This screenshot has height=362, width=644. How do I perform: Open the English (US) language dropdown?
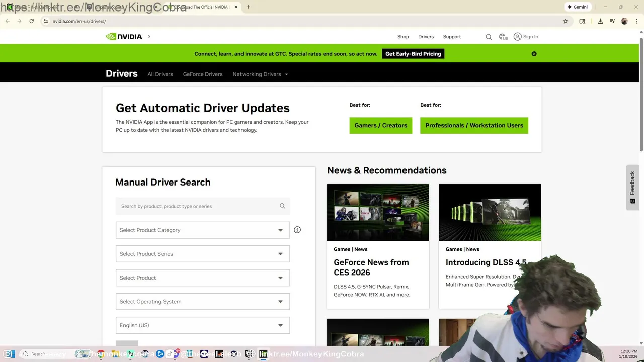tap(203, 325)
